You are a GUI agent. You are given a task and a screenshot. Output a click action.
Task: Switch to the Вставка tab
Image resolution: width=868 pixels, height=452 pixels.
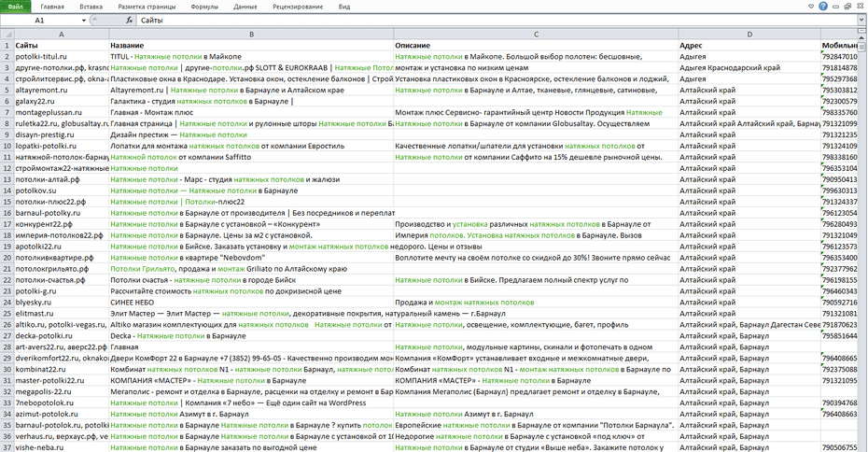(91, 7)
